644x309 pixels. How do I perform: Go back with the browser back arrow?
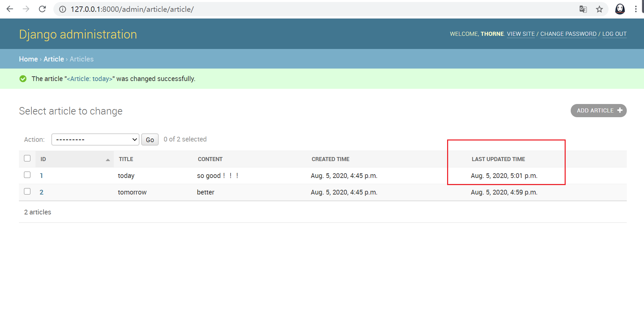coord(10,9)
